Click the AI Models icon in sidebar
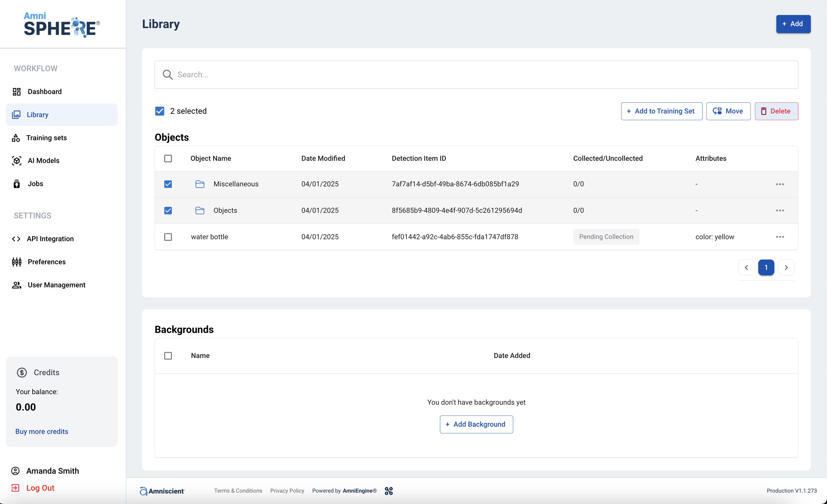The image size is (827, 504). point(16,160)
